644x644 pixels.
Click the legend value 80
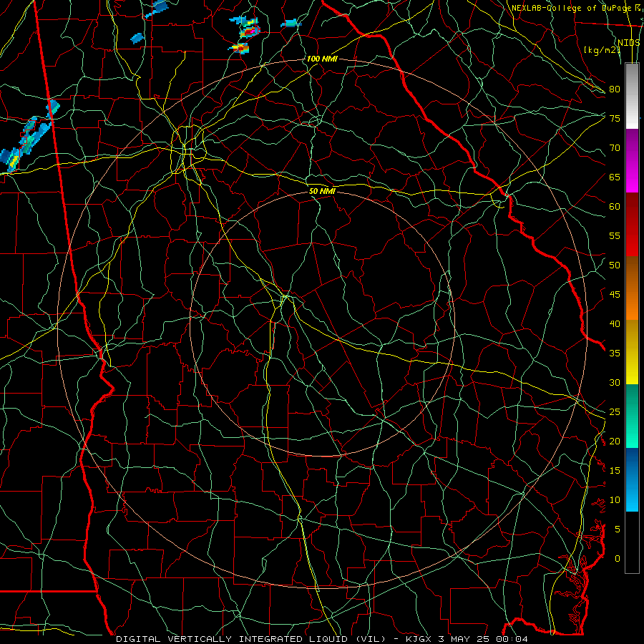coord(615,89)
